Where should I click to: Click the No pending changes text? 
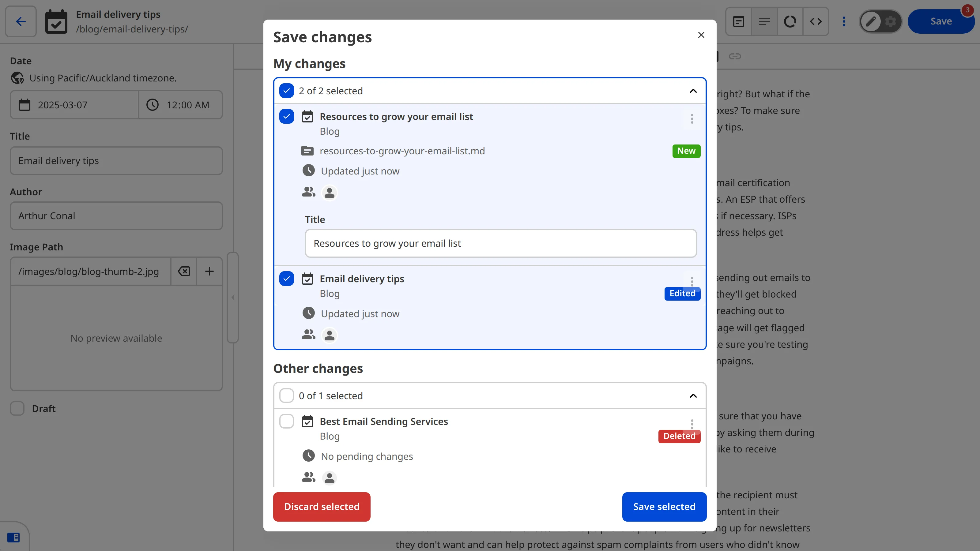[367, 456]
